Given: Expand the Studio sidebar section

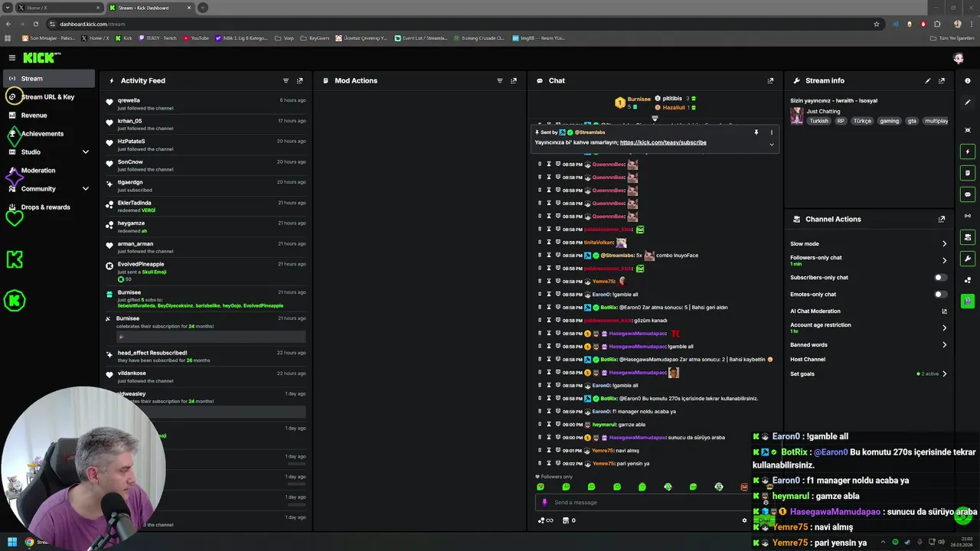Looking at the screenshot, I should (86, 152).
